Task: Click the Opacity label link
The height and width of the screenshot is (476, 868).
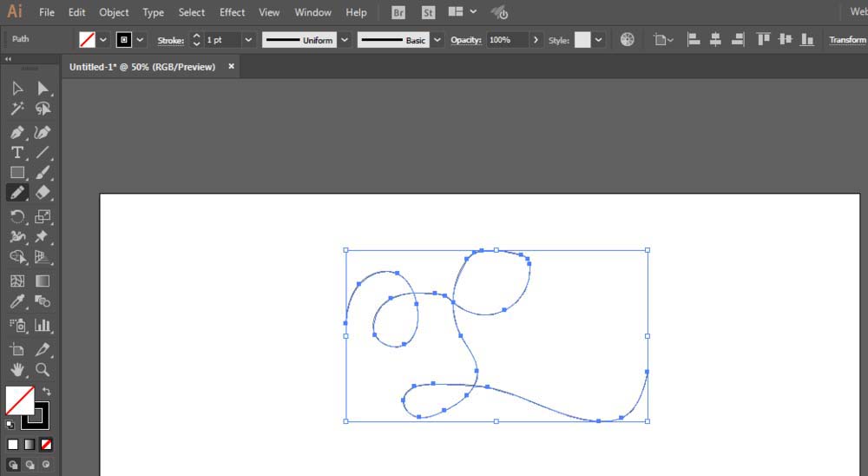Action: pyautogui.click(x=465, y=40)
